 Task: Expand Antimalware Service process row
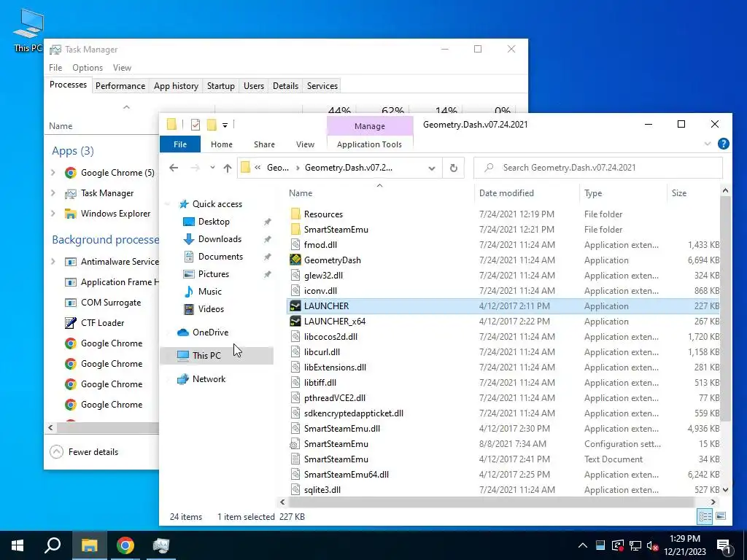[53, 262]
